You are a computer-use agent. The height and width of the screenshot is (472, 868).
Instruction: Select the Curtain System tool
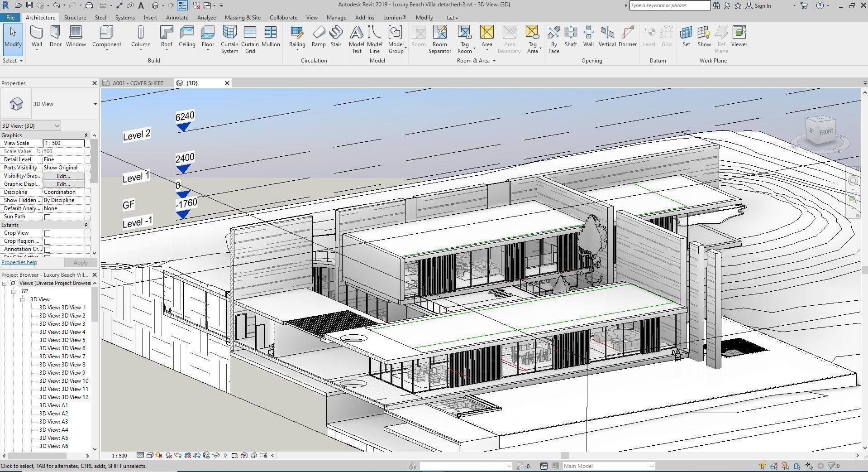pos(229,39)
